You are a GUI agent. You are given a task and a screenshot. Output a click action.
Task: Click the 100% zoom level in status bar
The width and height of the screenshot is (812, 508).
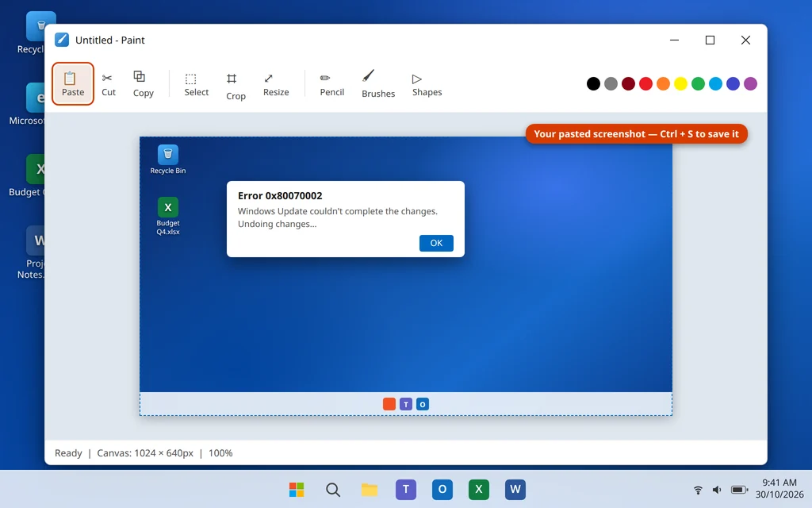[x=220, y=453]
